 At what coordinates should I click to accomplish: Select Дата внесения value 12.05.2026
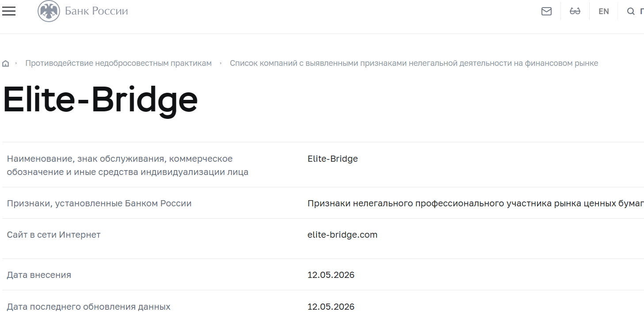tap(331, 275)
